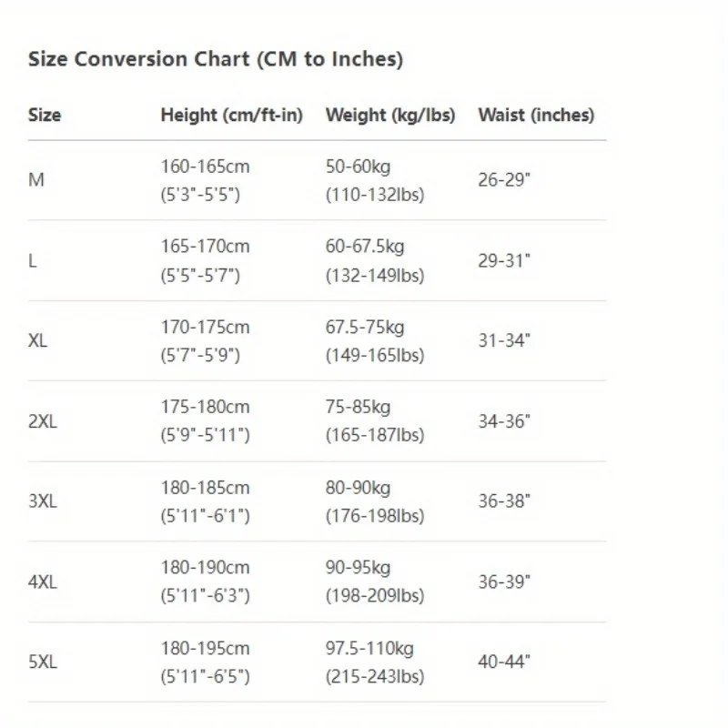This screenshot has height=728, width=728.
Task: Select the M size row label
Action: [36, 180]
